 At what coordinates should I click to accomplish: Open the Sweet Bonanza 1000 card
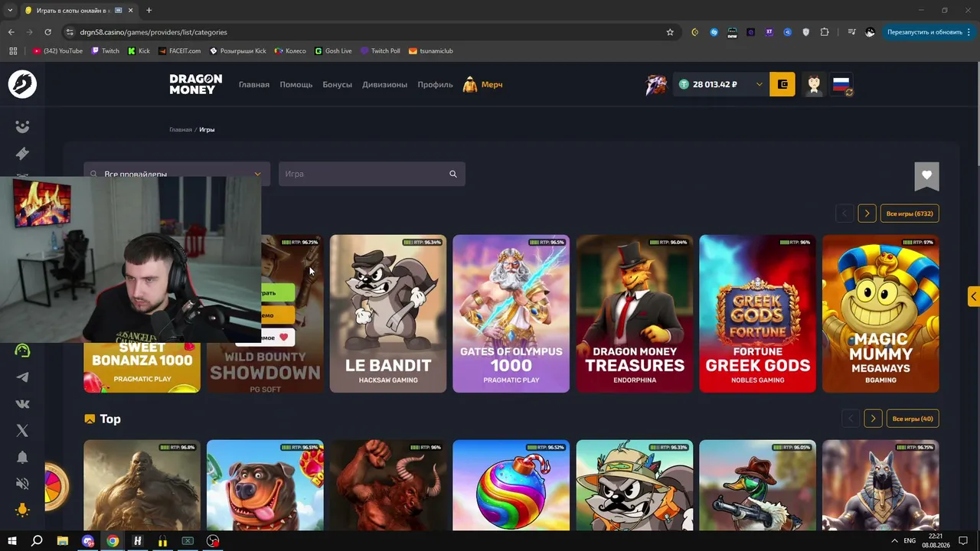coord(142,367)
